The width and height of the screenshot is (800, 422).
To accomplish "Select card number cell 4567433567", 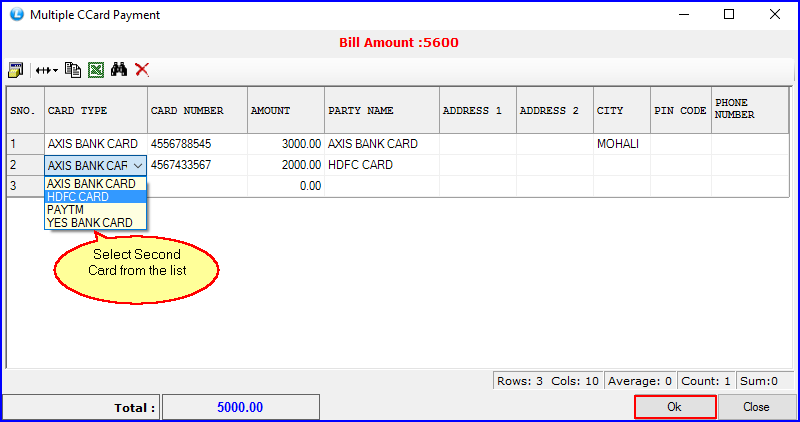I will (x=197, y=165).
